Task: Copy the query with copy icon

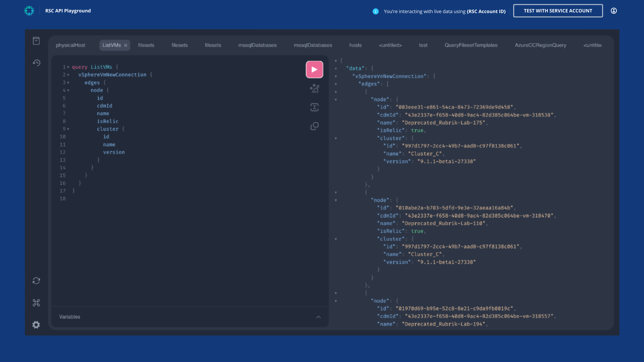Action: 314,126
